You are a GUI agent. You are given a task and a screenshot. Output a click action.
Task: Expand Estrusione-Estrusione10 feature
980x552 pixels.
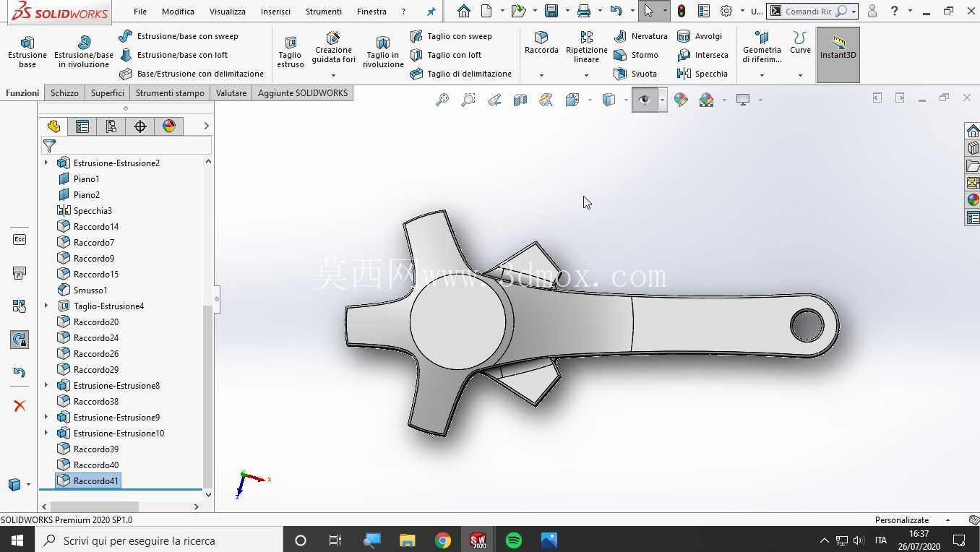[46, 433]
